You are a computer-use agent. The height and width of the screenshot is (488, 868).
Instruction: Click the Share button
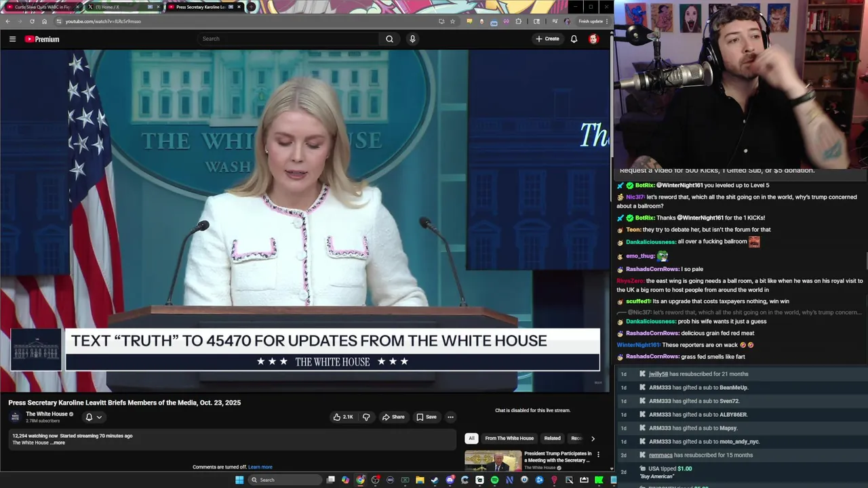click(x=393, y=417)
